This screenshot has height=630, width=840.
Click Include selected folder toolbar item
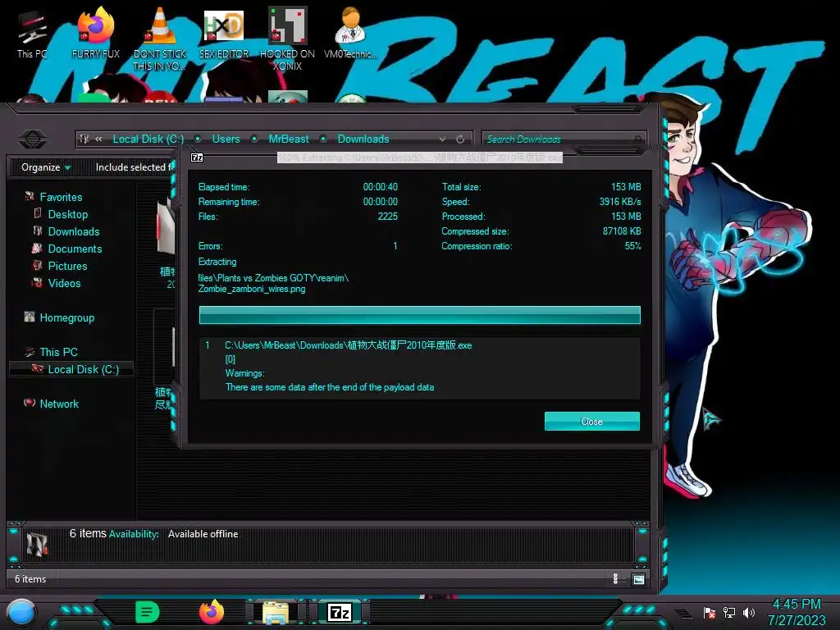134,167
